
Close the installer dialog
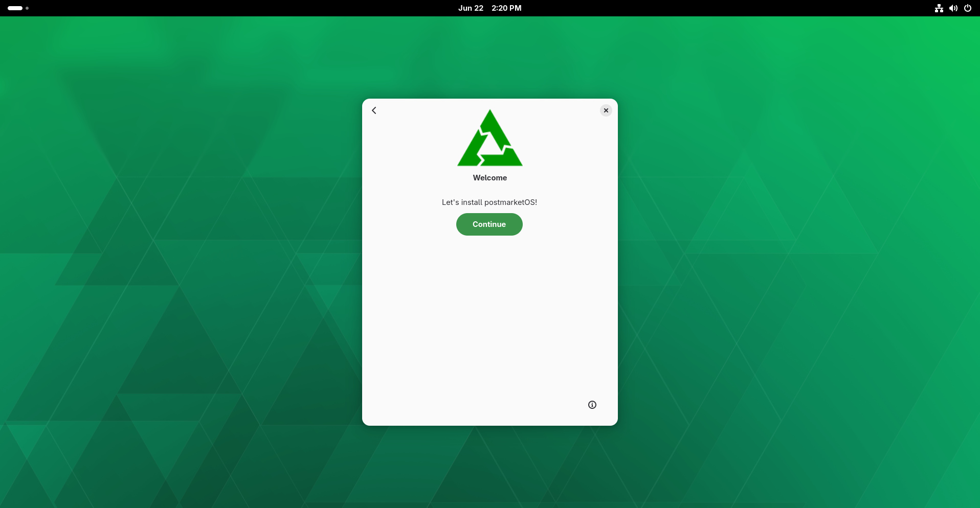(x=606, y=110)
